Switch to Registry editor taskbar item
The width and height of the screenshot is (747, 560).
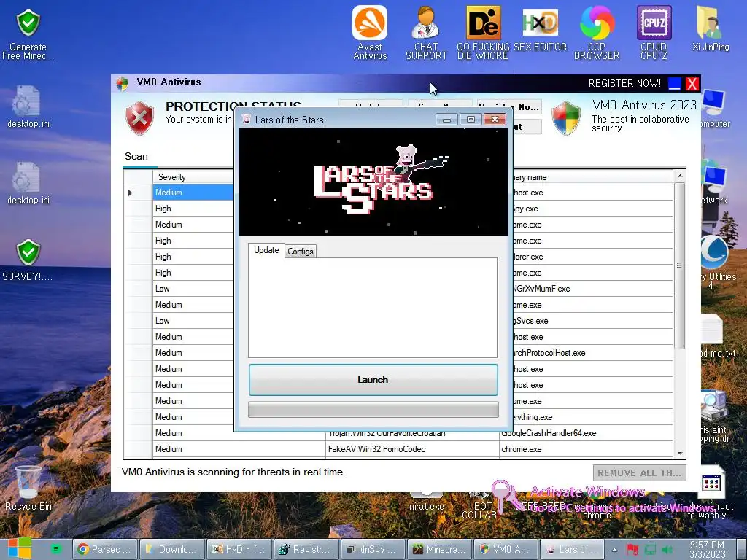[x=306, y=549]
